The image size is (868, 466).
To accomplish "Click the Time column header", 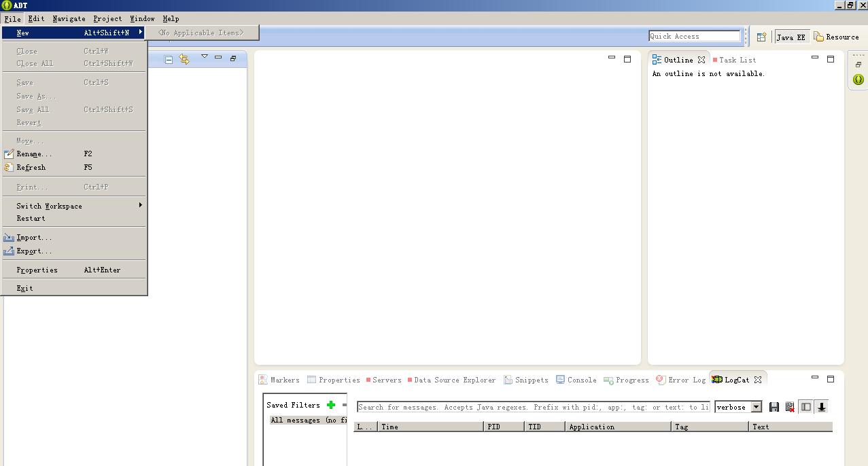I will pyautogui.click(x=431, y=427).
